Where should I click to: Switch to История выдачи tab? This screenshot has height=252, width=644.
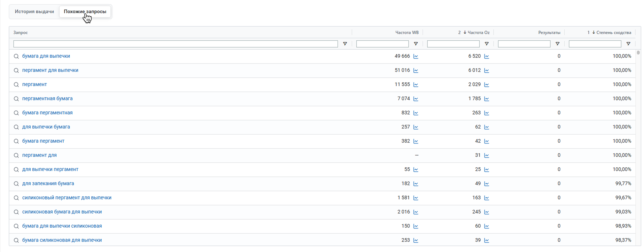click(x=34, y=12)
